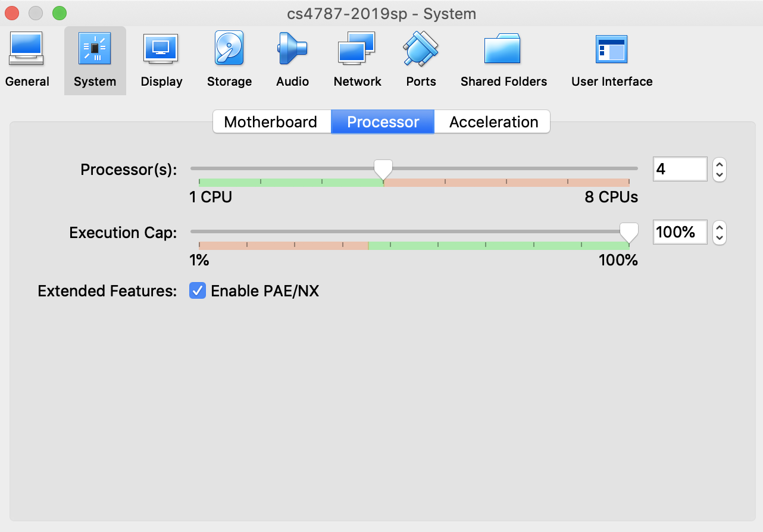The width and height of the screenshot is (763, 532).
Task: Click the processor count input field
Action: click(x=679, y=170)
